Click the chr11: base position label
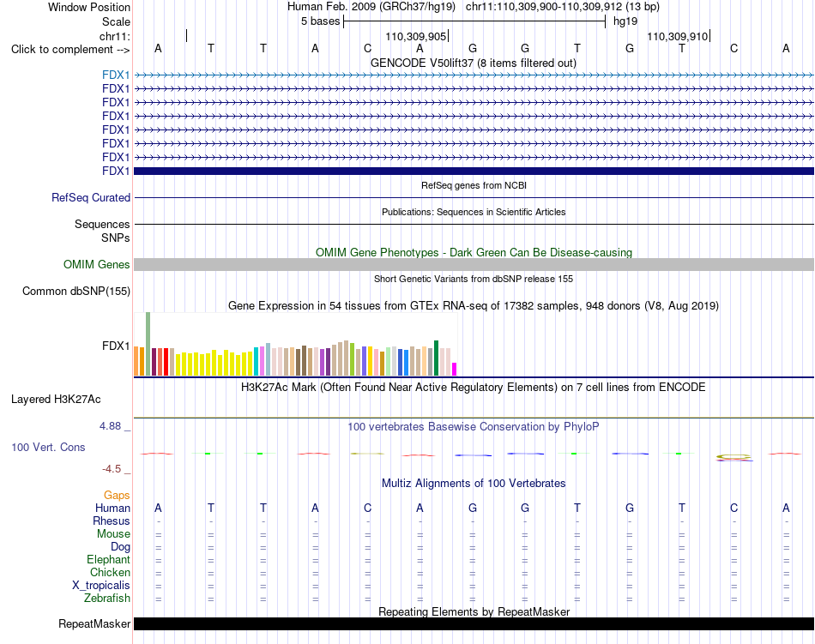815x644 pixels. point(115,36)
